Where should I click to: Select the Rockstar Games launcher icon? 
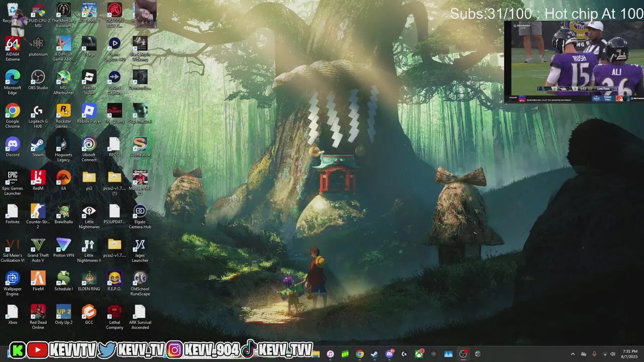click(63, 116)
